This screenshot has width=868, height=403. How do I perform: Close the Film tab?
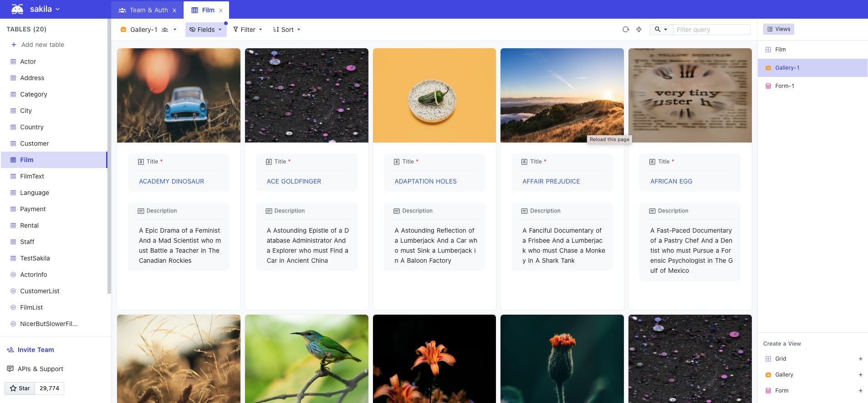[221, 10]
